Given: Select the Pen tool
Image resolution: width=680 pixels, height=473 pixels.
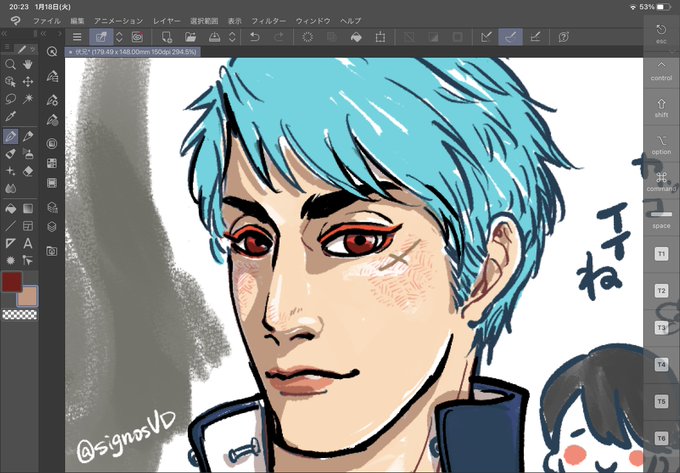Looking at the screenshot, I should (x=10, y=136).
